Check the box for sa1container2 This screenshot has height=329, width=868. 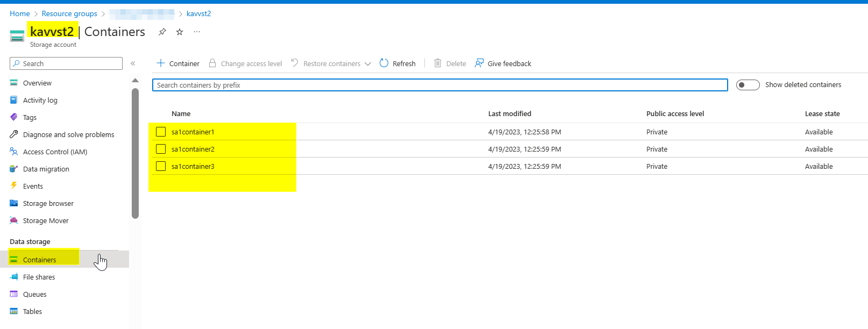(x=161, y=149)
